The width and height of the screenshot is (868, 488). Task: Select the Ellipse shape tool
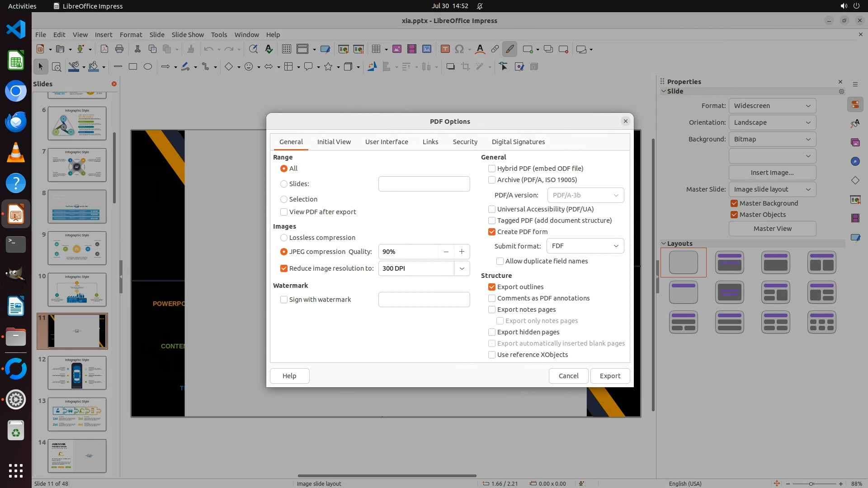pos(148,67)
